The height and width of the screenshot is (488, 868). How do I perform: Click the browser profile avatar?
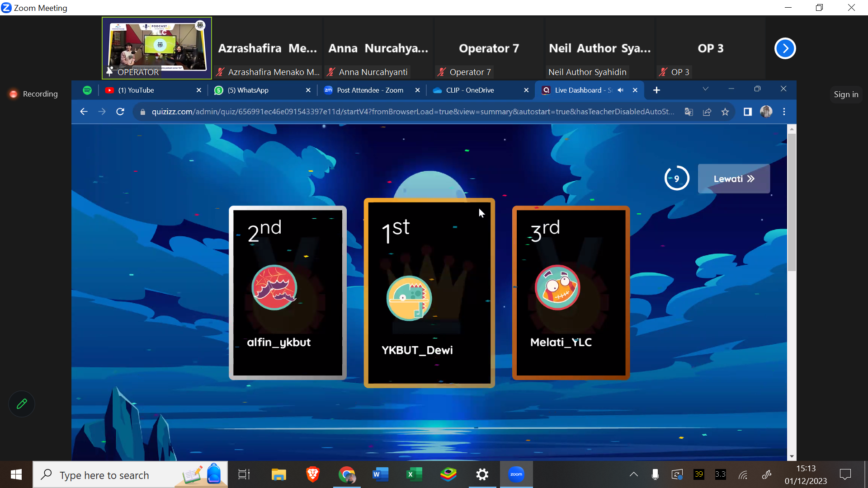[x=766, y=112]
